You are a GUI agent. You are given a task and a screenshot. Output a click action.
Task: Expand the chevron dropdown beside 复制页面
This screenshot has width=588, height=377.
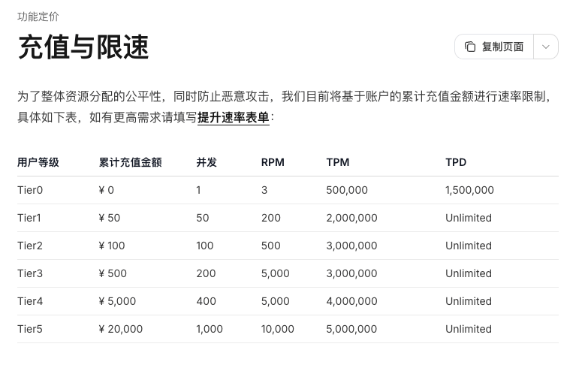[546, 47]
